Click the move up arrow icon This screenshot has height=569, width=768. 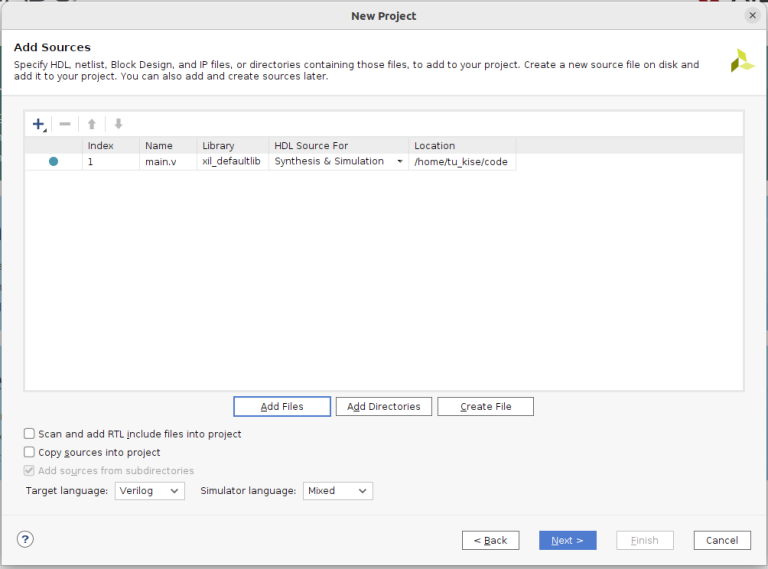(92, 124)
